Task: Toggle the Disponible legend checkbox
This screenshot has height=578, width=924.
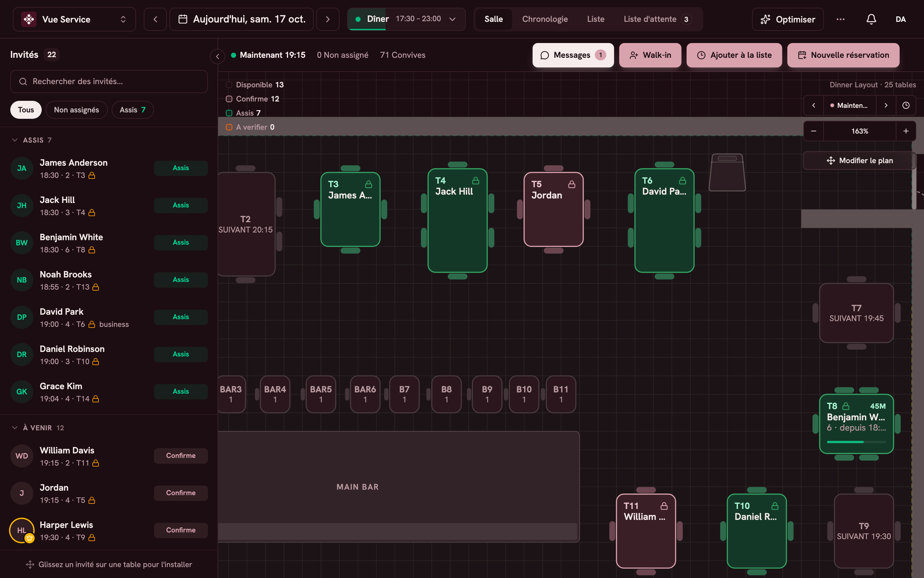Action: [x=229, y=85]
